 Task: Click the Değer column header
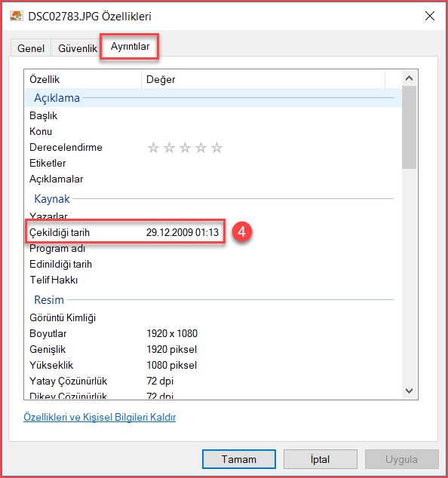[263, 79]
